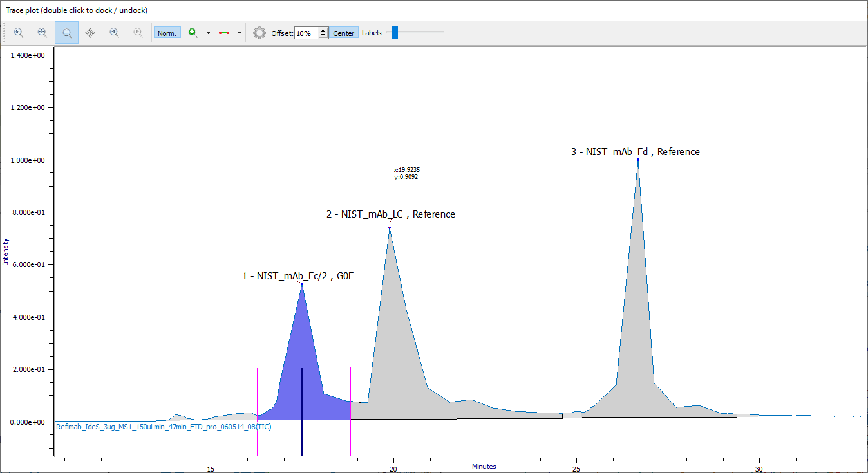
Task: Click peak label 1 - NIST_mAb_Fc/2 , G0F
Action: [x=298, y=276]
